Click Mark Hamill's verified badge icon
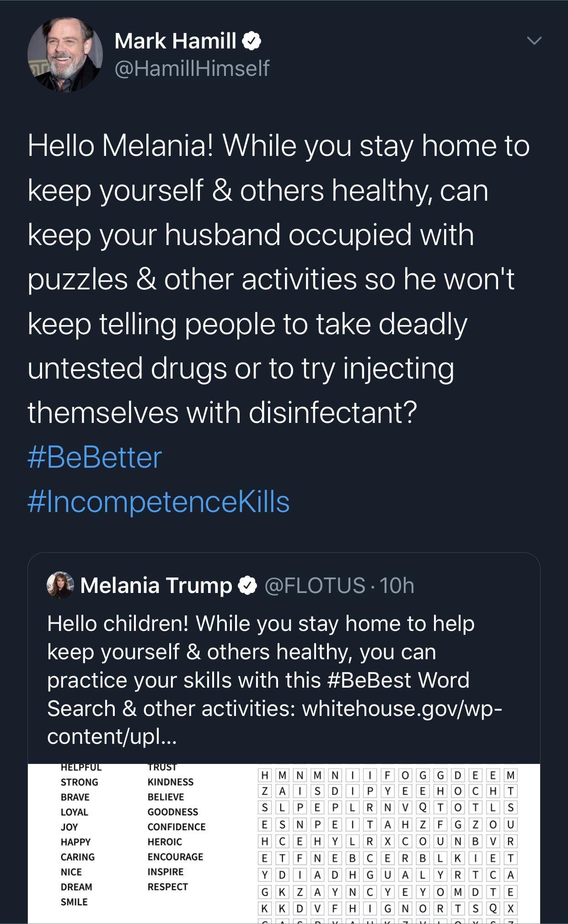The height and width of the screenshot is (924, 568). [252, 42]
